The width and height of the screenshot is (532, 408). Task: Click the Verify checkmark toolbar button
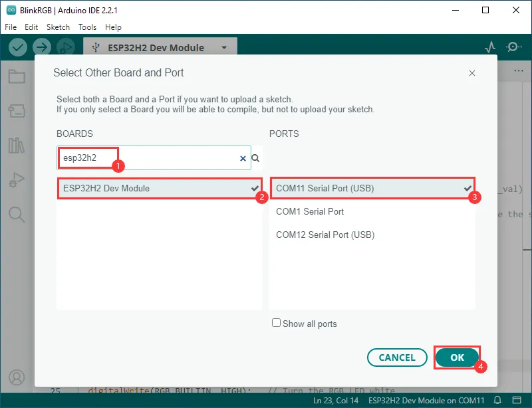(x=18, y=47)
